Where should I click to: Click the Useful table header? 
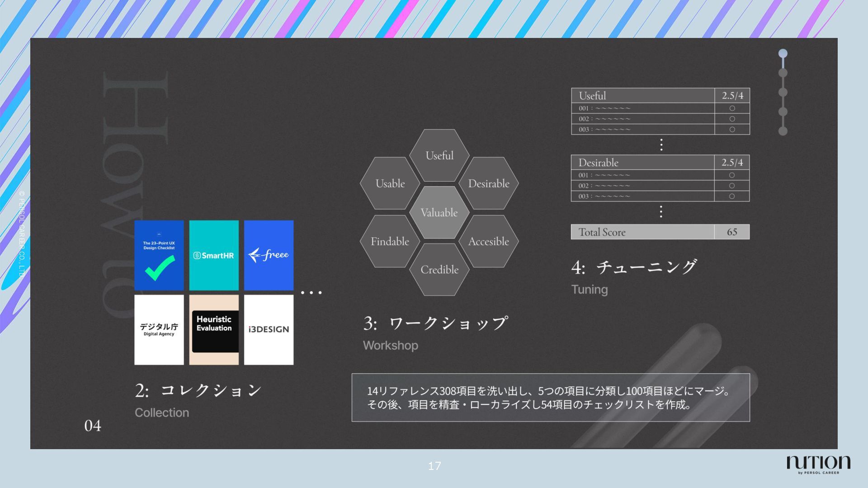click(x=643, y=95)
